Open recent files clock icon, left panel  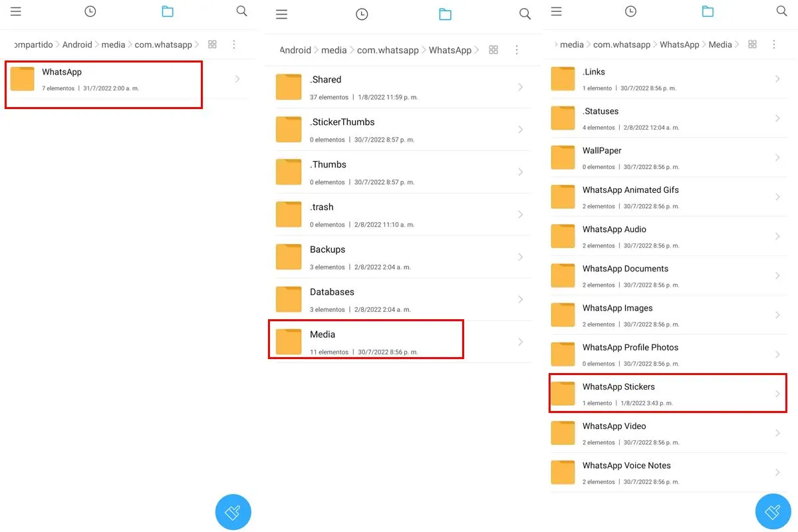[x=90, y=11]
